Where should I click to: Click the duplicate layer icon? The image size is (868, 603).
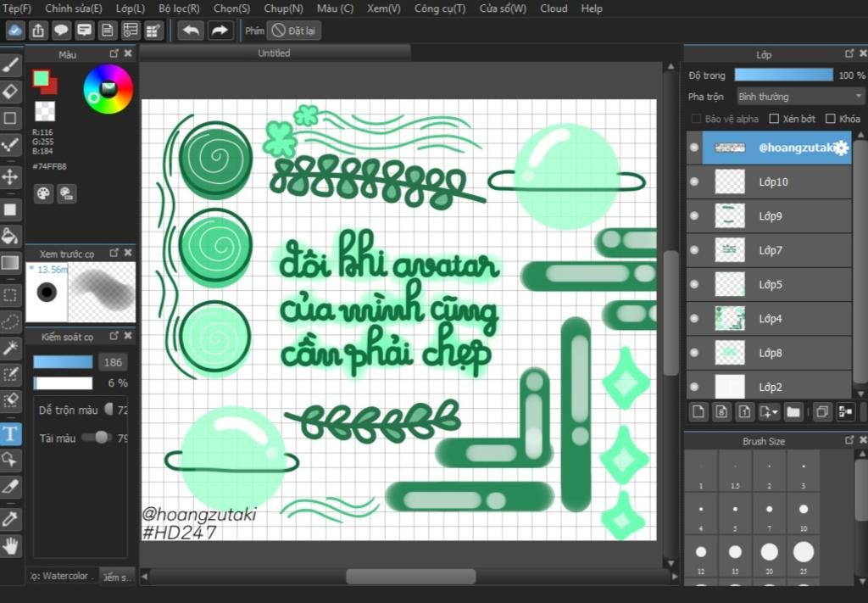pos(822,412)
